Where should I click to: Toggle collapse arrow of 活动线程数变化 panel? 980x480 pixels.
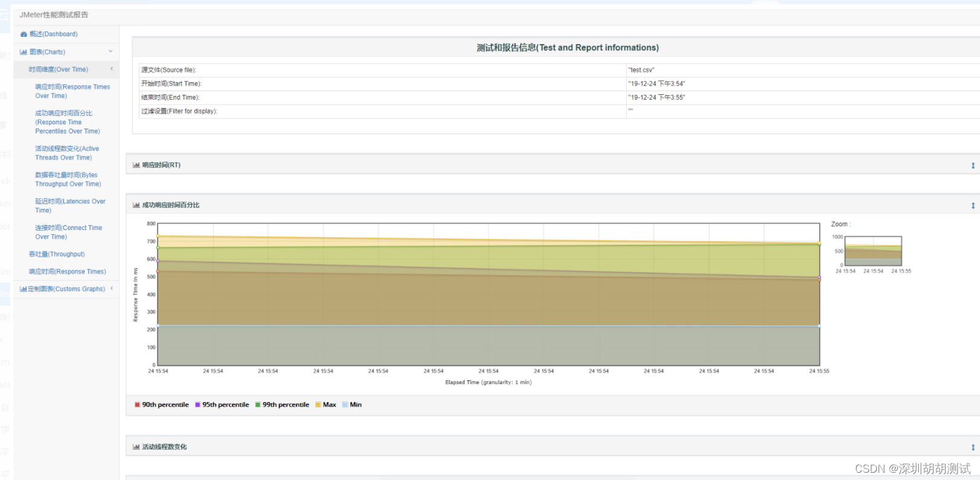point(973,447)
